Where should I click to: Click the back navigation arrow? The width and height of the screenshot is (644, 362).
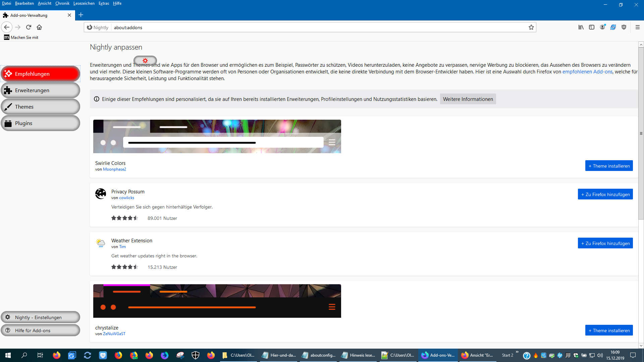click(x=7, y=27)
